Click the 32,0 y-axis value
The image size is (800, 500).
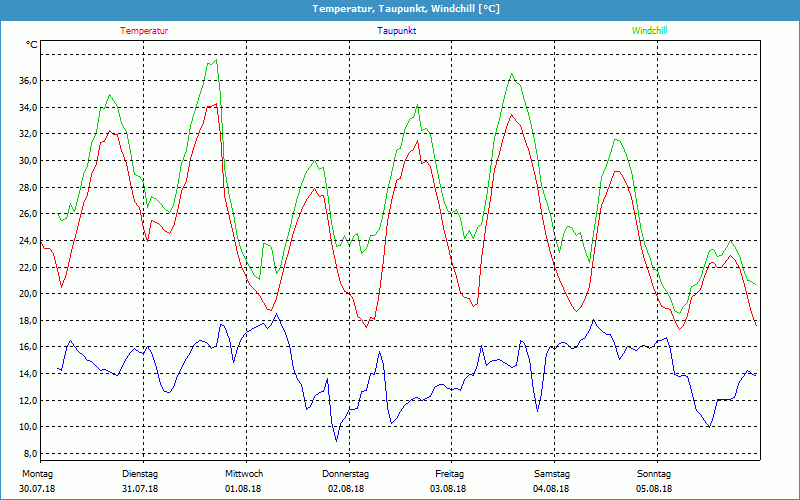(28, 134)
